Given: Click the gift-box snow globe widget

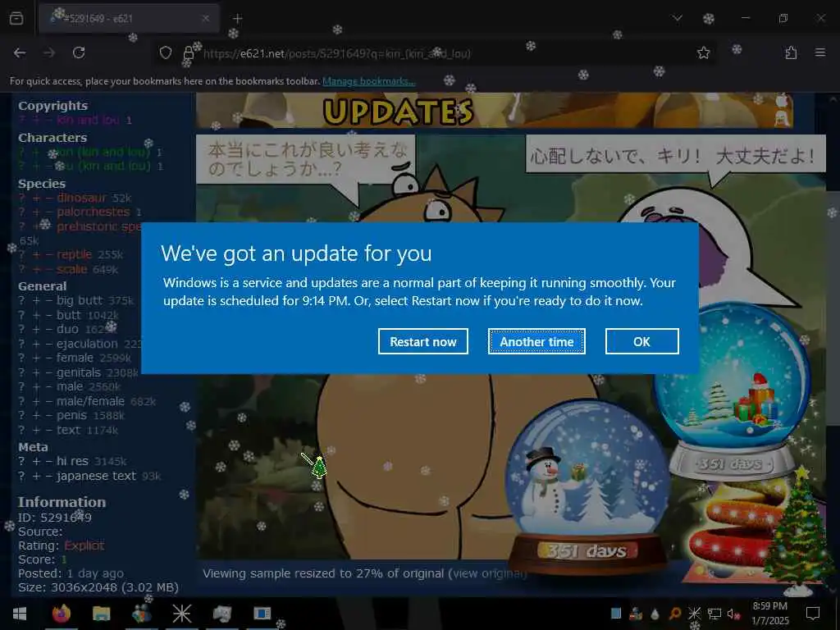Looking at the screenshot, I should [733, 391].
